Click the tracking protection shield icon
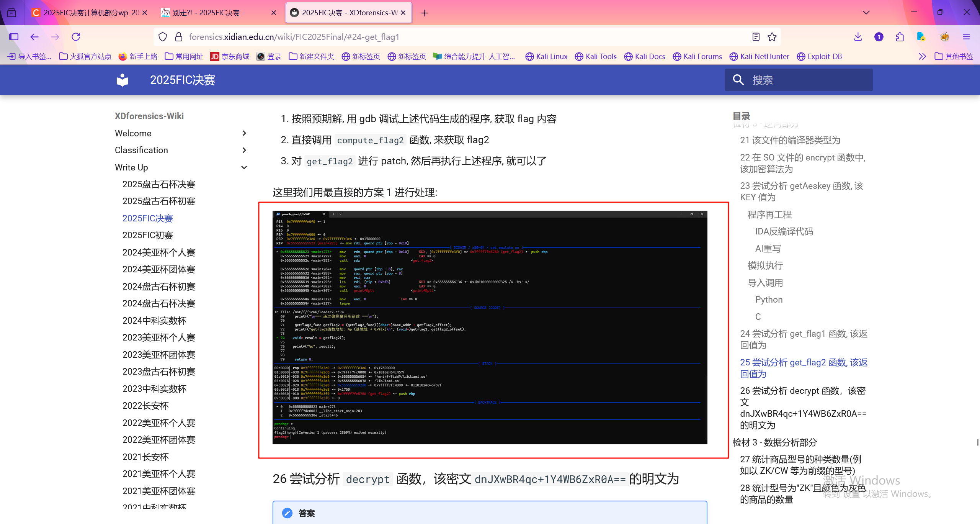Image resolution: width=980 pixels, height=524 pixels. (163, 37)
